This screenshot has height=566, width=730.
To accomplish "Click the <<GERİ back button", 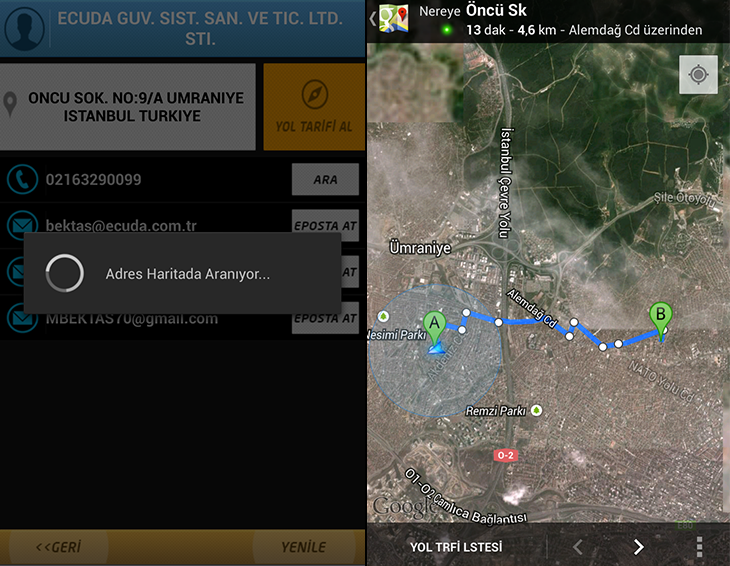I will 59,547.
